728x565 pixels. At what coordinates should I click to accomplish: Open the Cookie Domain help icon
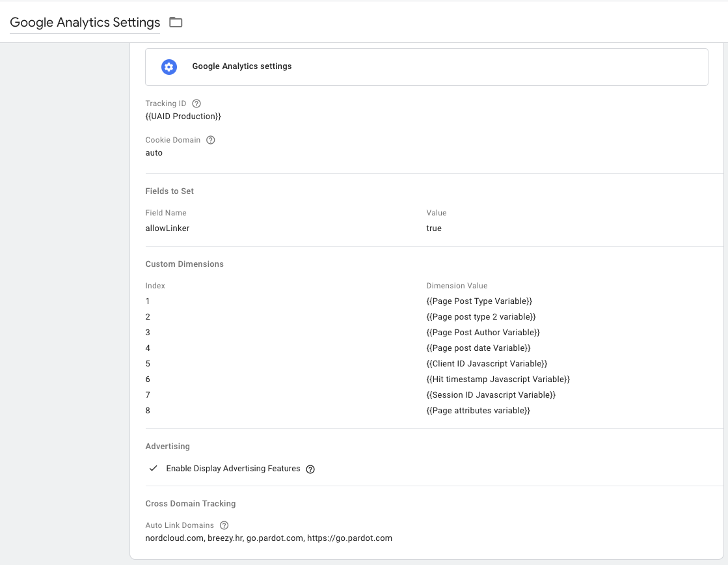(x=210, y=140)
